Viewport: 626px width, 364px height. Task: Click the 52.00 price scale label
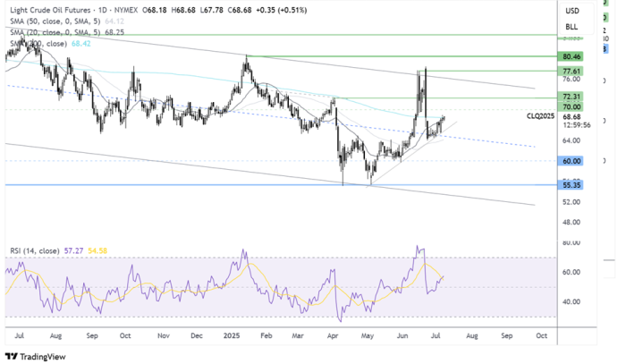coord(571,202)
